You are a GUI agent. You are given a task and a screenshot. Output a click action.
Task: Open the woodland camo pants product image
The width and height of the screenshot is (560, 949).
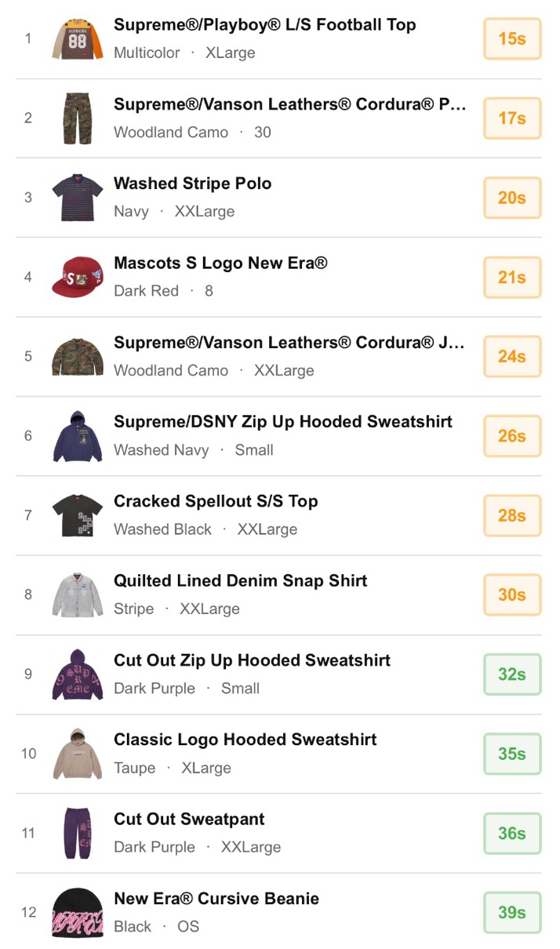(78, 118)
